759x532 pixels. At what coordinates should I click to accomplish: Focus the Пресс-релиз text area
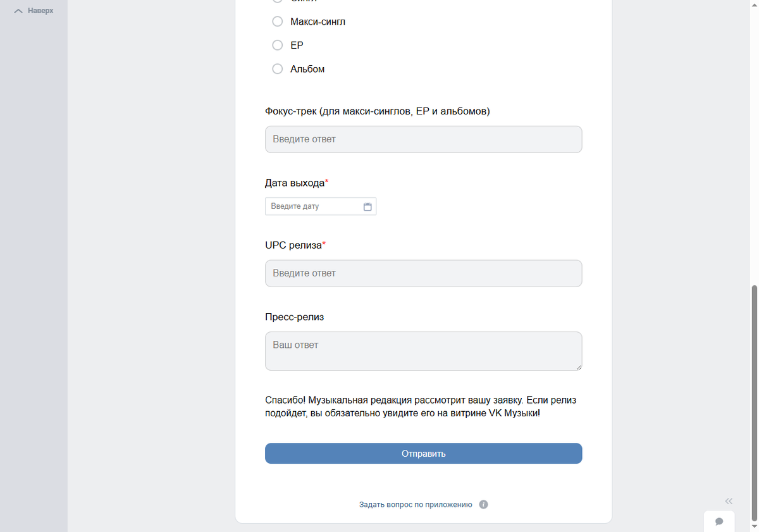(423, 351)
